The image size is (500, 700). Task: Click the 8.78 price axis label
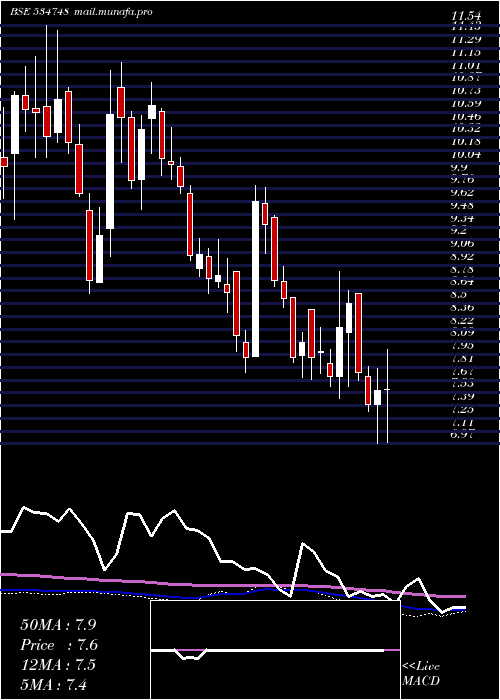coord(462,270)
